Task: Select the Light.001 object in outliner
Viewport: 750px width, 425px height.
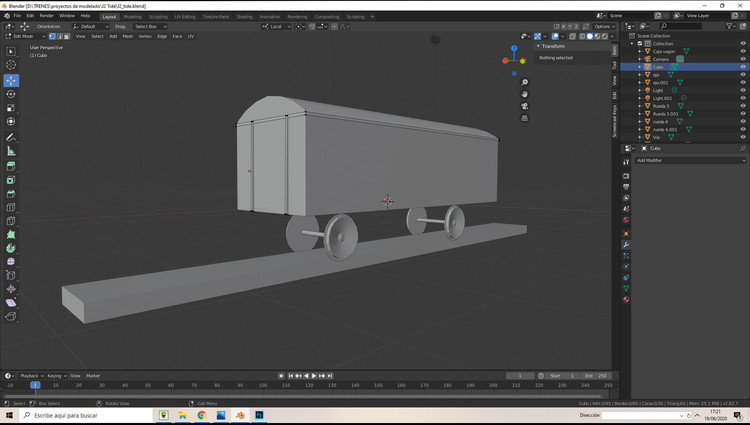Action: tap(662, 98)
